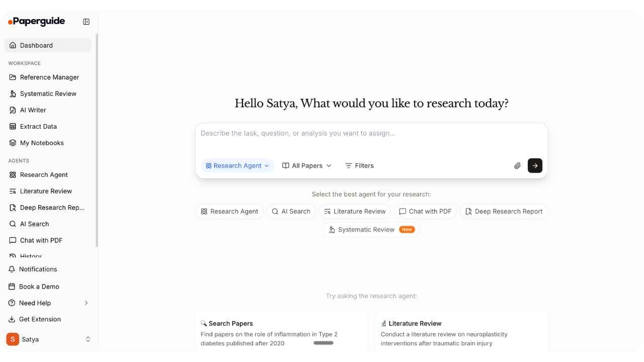Screen dimensions: 644x362
Task: Open Dashboard from the sidebar
Action: coord(48,45)
